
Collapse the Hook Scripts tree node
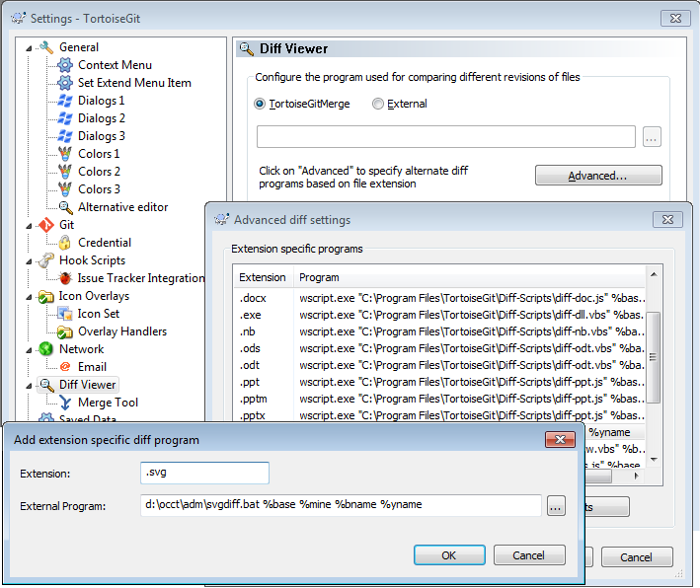point(29,261)
